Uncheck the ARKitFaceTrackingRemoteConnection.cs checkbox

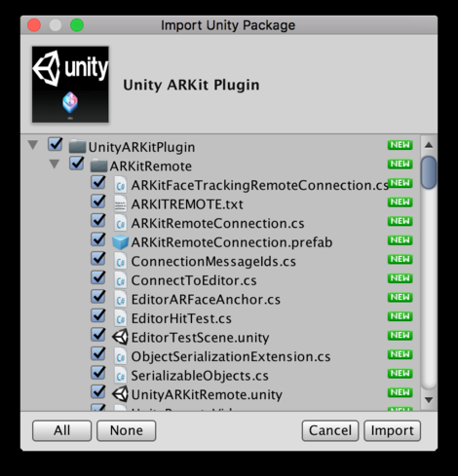tap(97, 183)
